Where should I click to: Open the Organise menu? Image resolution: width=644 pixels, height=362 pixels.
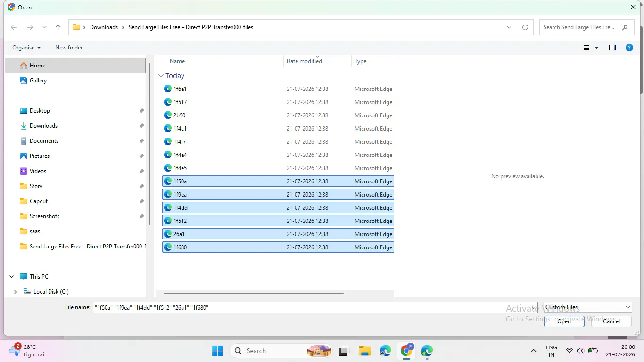click(x=26, y=48)
